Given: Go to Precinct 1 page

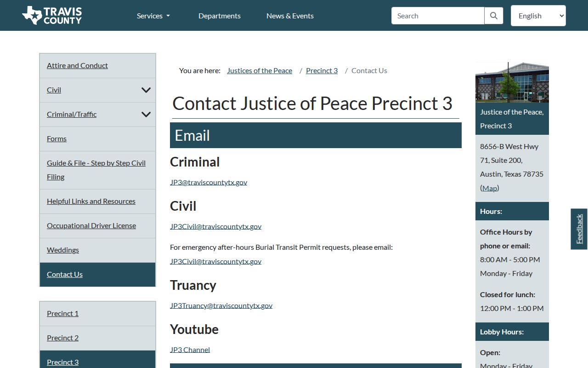Looking at the screenshot, I should pos(62,313).
